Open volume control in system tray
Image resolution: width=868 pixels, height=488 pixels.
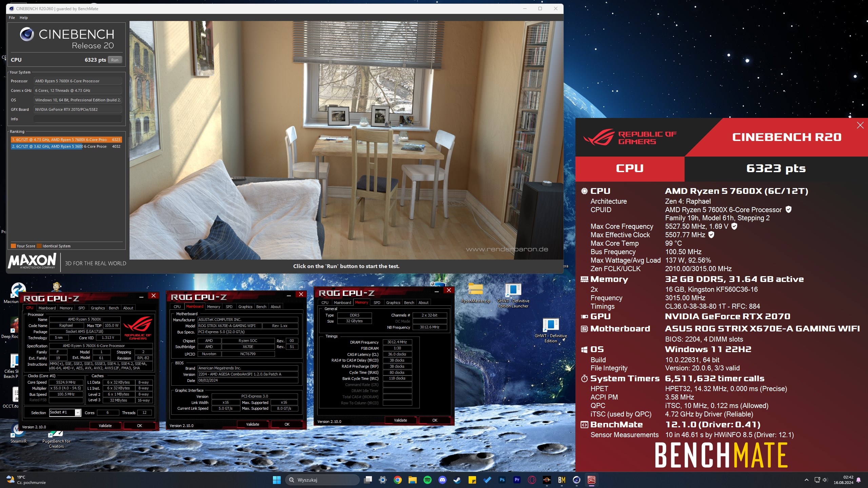tap(825, 480)
